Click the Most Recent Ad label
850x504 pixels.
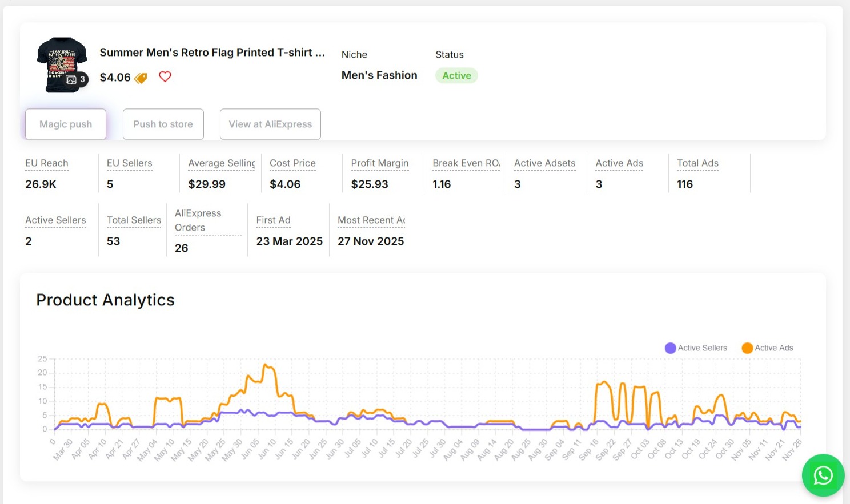point(371,220)
